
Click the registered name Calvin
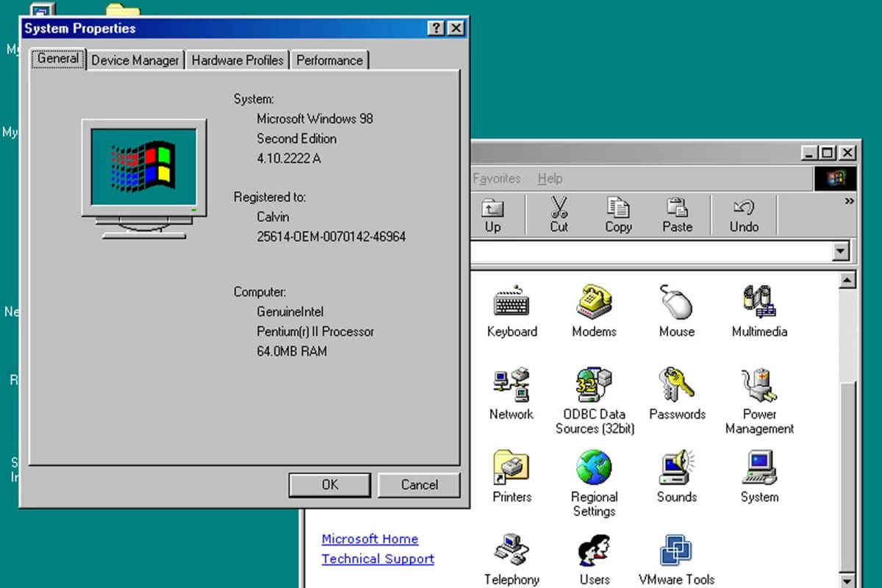(273, 217)
